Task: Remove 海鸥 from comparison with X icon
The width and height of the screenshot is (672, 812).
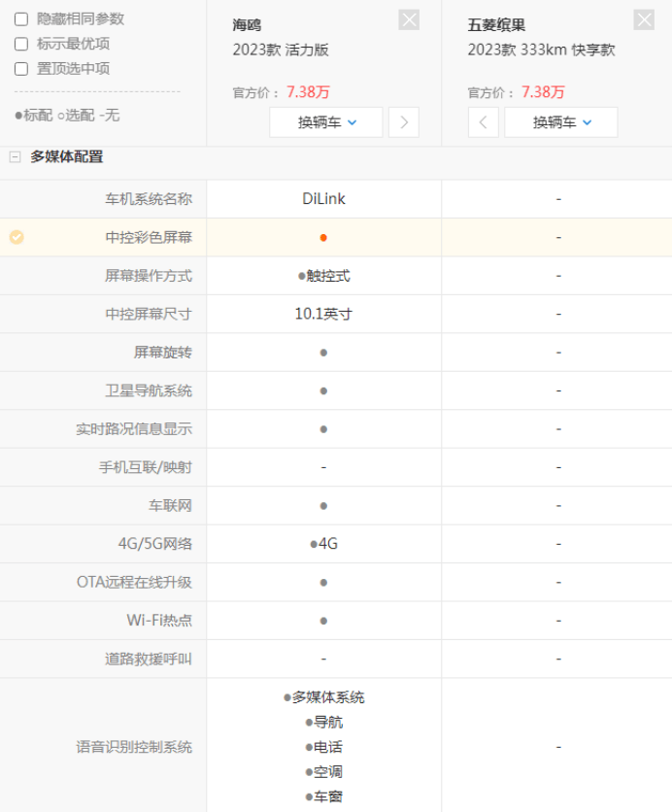Action: [409, 19]
